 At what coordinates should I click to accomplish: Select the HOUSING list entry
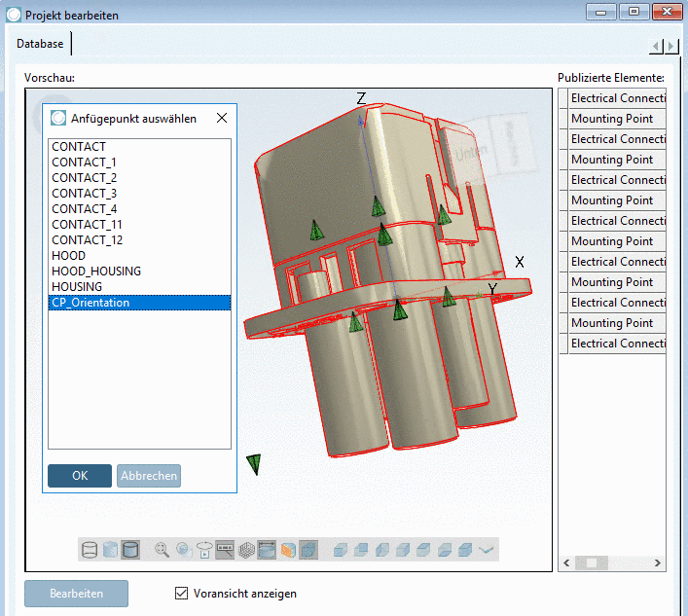click(139, 287)
